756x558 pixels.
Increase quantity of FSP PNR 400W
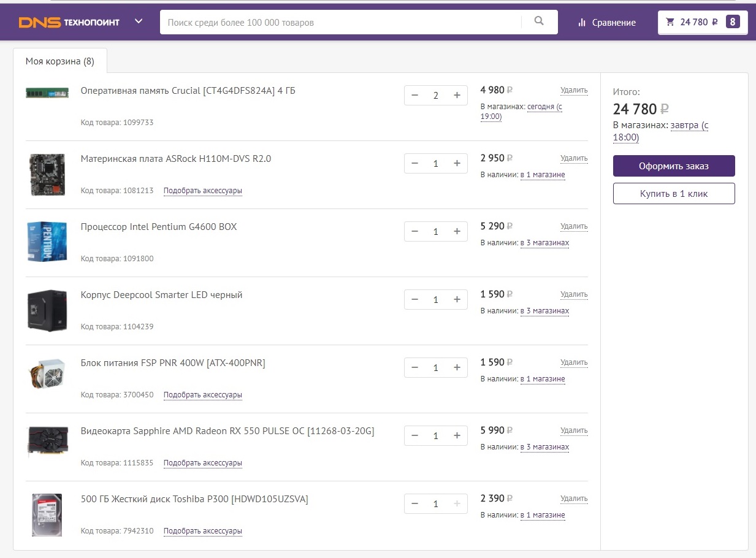[x=457, y=367]
